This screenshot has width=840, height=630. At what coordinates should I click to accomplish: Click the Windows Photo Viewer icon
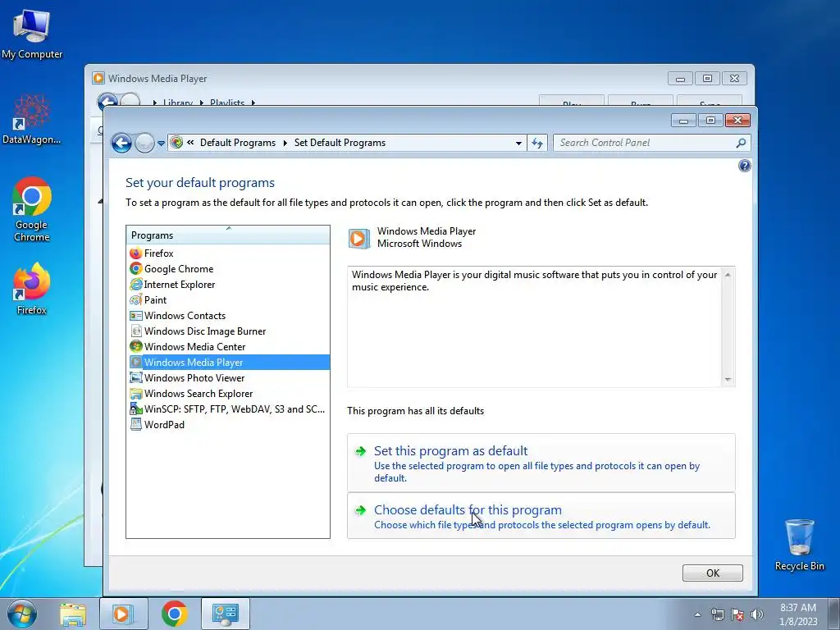[x=136, y=377]
